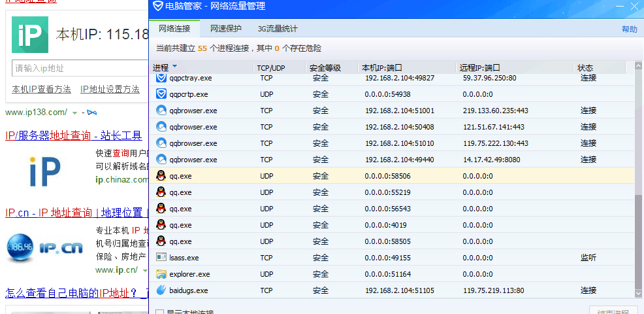Click qq.exe penguin icon in port 58505 row
Viewport: 644px width, 314px height.
pyautogui.click(x=161, y=241)
